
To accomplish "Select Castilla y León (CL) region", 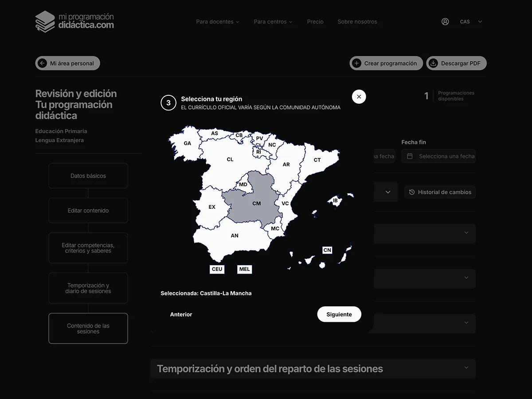I will 230,159.
